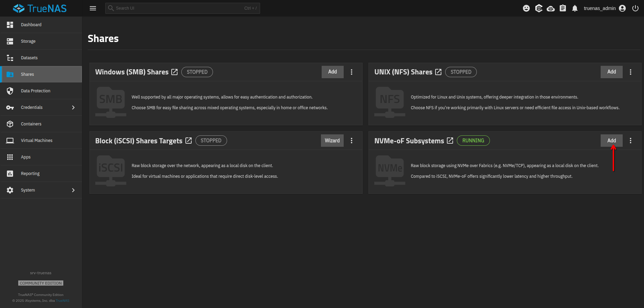Click the TrueNAS logo
This screenshot has height=308, width=644.
(x=40, y=8)
